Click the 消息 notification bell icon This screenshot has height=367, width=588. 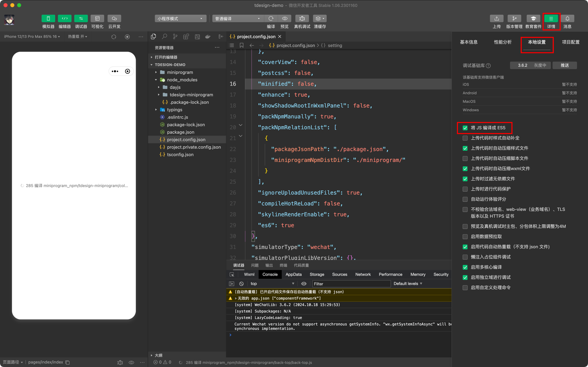[x=567, y=18]
